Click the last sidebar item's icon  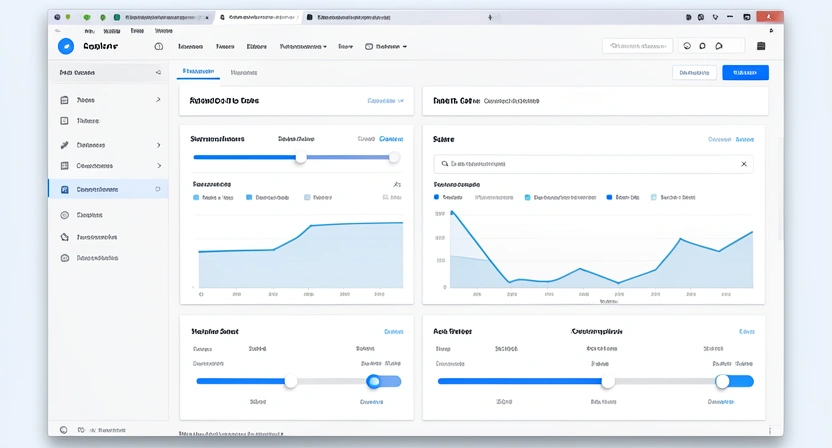coord(65,258)
